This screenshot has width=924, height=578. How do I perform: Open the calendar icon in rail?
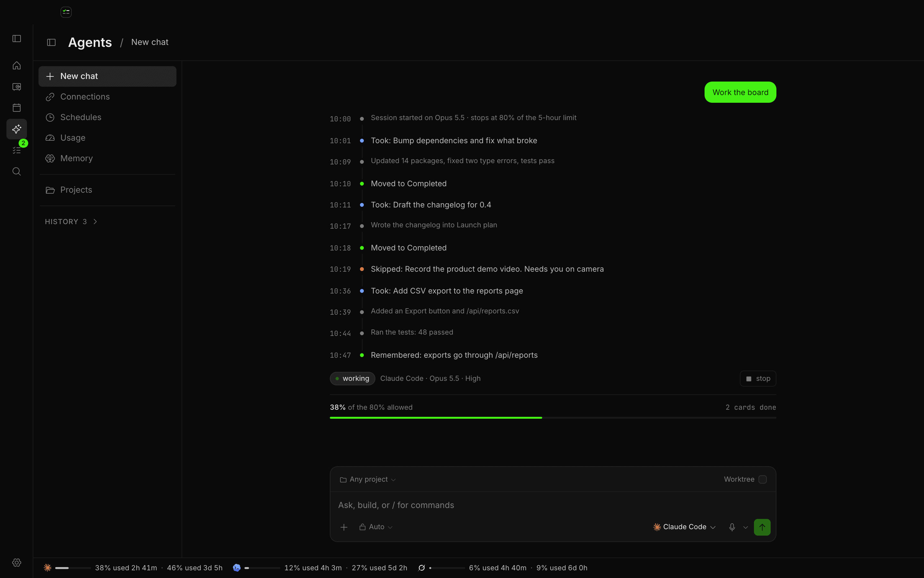(x=16, y=108)
